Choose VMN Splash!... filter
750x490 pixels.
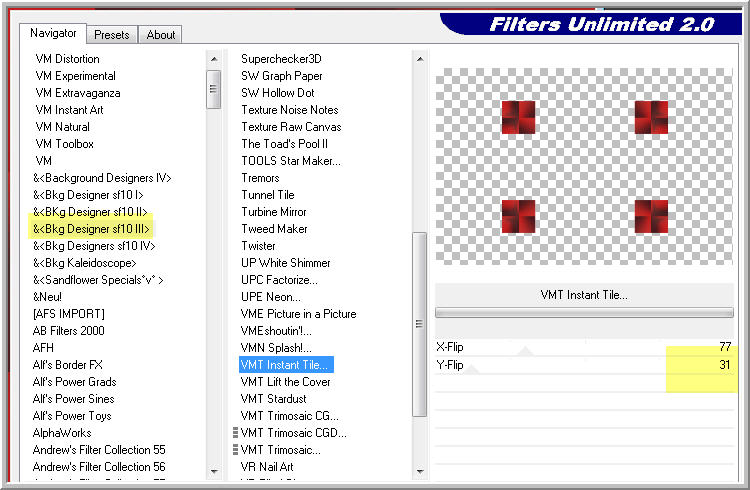(276, 348)
